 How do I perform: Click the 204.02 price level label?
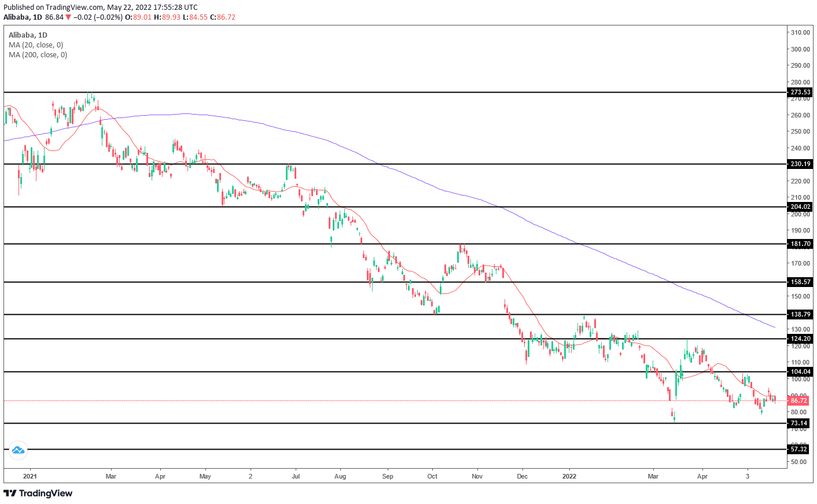[x=801, y=207]
